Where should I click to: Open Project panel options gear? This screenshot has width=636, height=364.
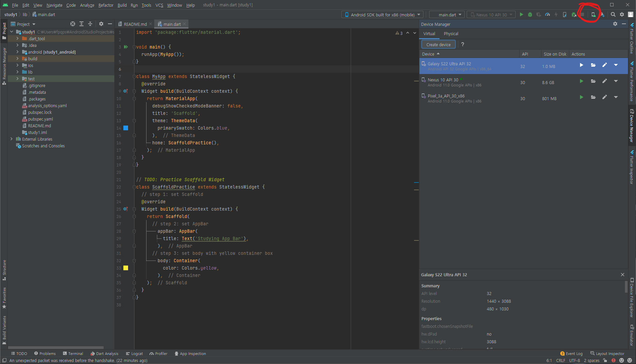point(101,24)
